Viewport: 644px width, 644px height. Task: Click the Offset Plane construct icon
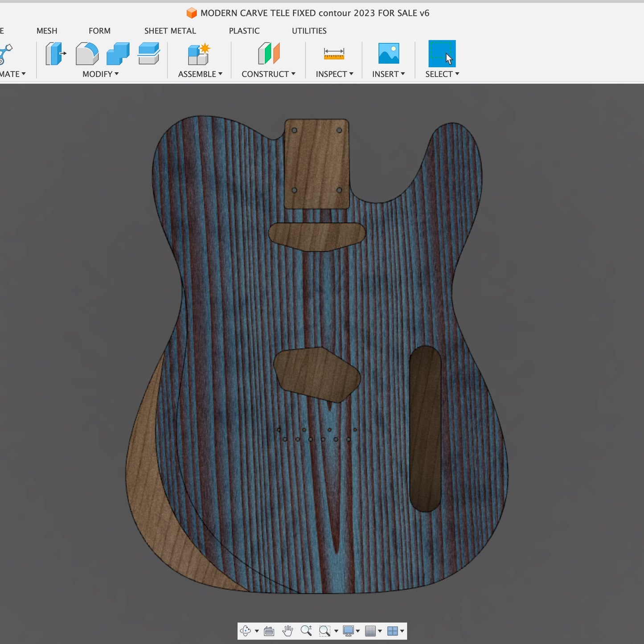(x=269, y=54)
